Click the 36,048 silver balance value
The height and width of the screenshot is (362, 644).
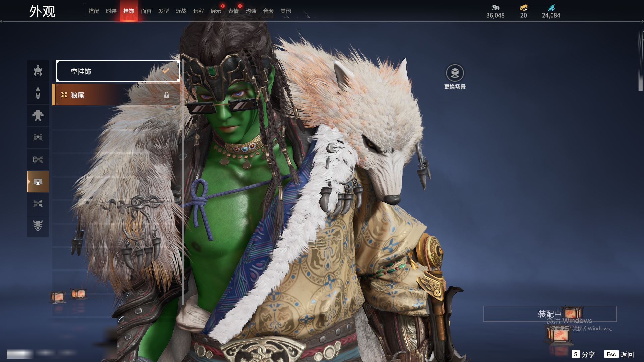coord(495,15)
